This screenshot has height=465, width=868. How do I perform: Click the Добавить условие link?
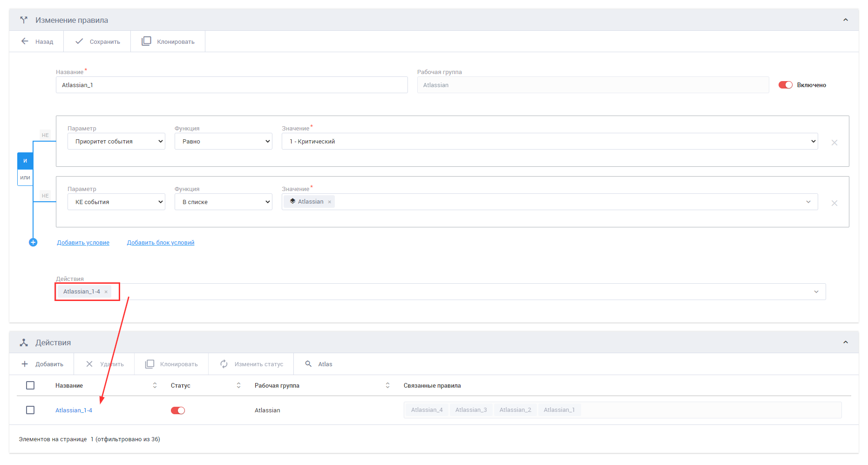(x=83, y=243)
